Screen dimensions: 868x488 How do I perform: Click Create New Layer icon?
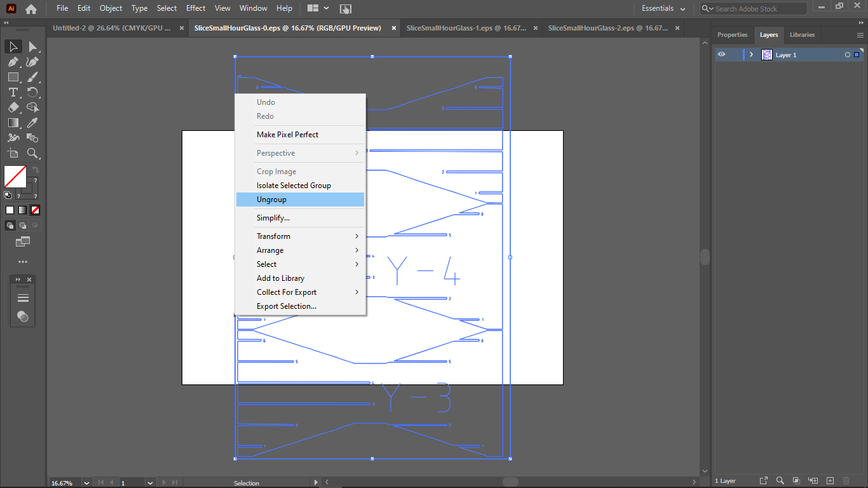click(829, 481)
